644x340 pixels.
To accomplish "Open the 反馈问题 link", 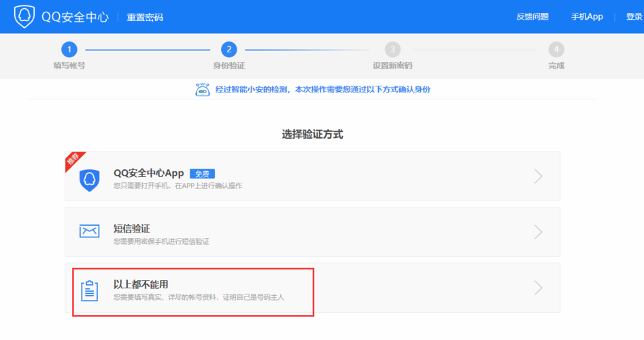I will (532, 16).
